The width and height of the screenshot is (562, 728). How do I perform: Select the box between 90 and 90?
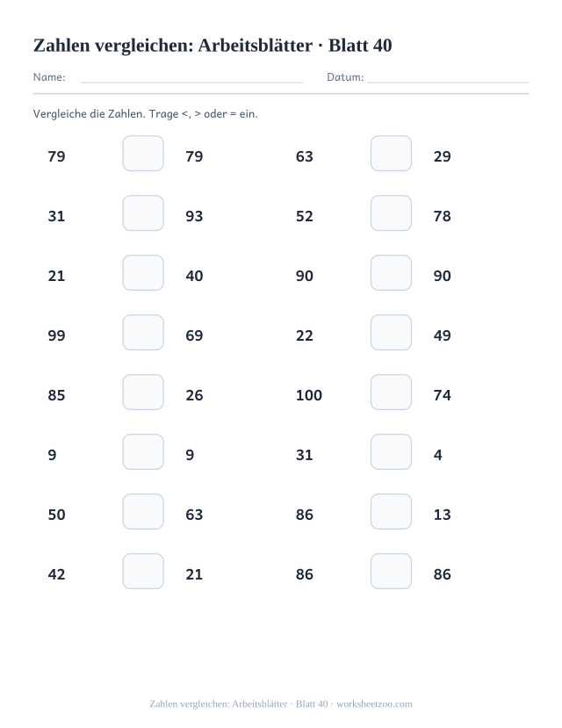tap(391, 272)
